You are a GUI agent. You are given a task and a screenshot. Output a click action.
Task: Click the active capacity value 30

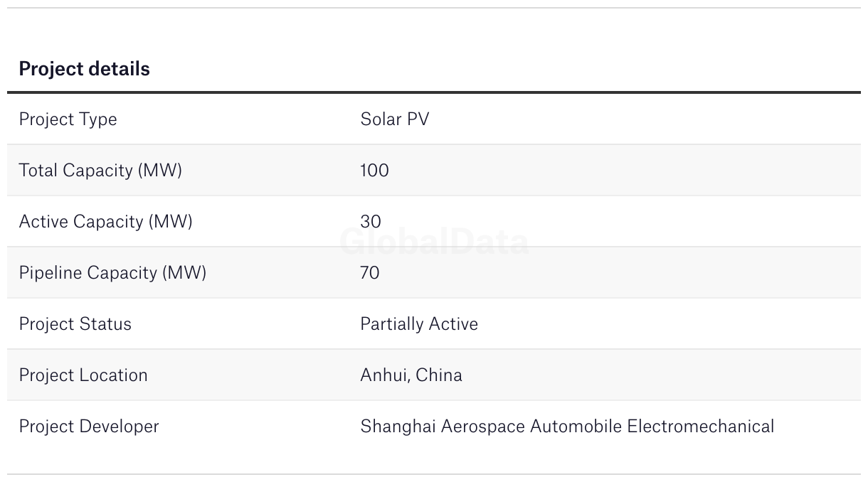click(x=371, y=222)
